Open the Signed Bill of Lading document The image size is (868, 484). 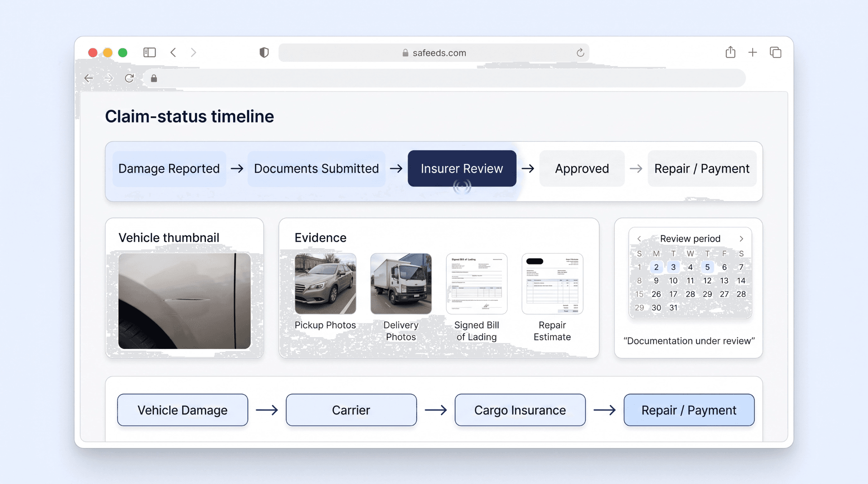477,284
